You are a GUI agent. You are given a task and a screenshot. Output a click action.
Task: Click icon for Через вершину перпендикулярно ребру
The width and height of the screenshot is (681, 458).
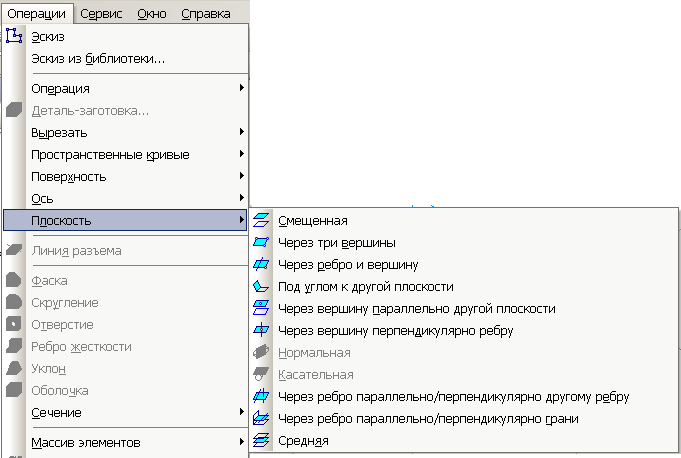[x=261, y=330]
